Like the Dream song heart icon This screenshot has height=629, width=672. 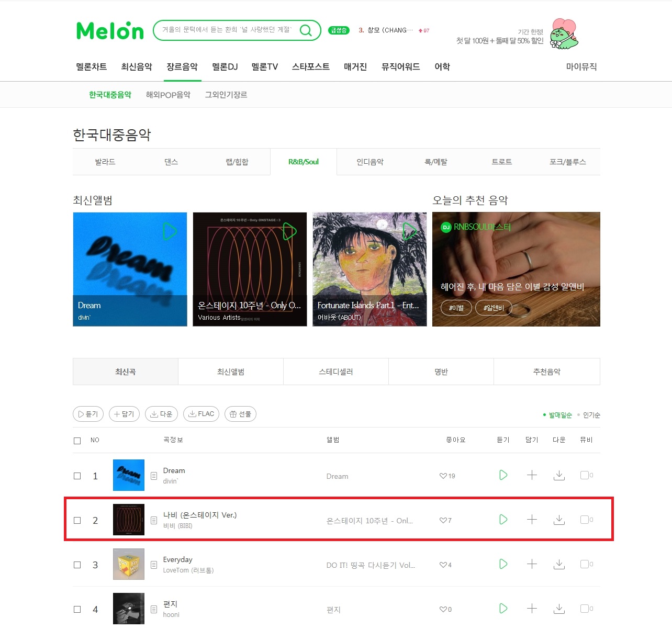point(443,476)
